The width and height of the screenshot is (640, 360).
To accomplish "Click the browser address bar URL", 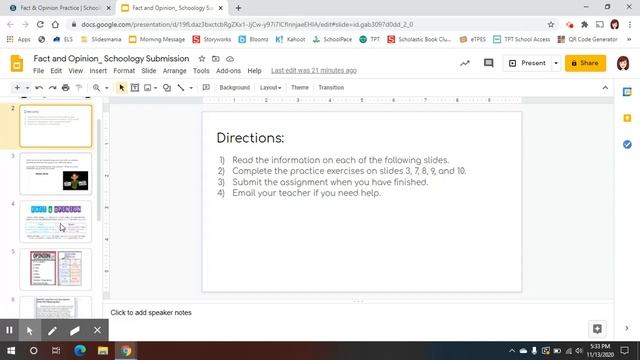I will (x=247, y=24).
